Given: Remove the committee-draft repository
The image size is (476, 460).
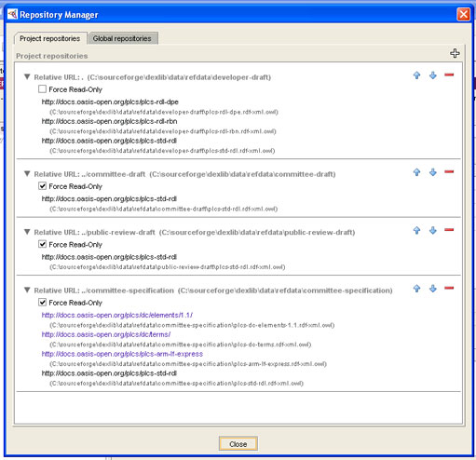Looking at the screenshot, I should 449,171.
